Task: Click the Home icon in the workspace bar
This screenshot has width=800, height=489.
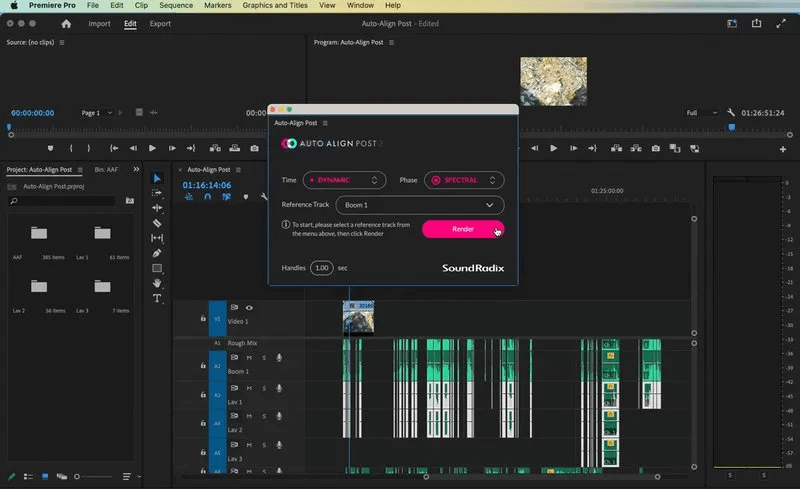Action: tap(66, 23)
